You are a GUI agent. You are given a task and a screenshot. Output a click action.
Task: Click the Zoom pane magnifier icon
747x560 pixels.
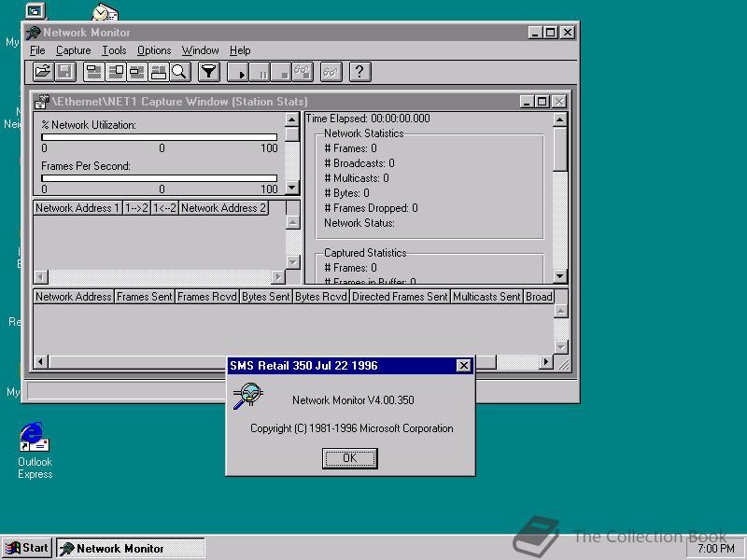[180, 72]
